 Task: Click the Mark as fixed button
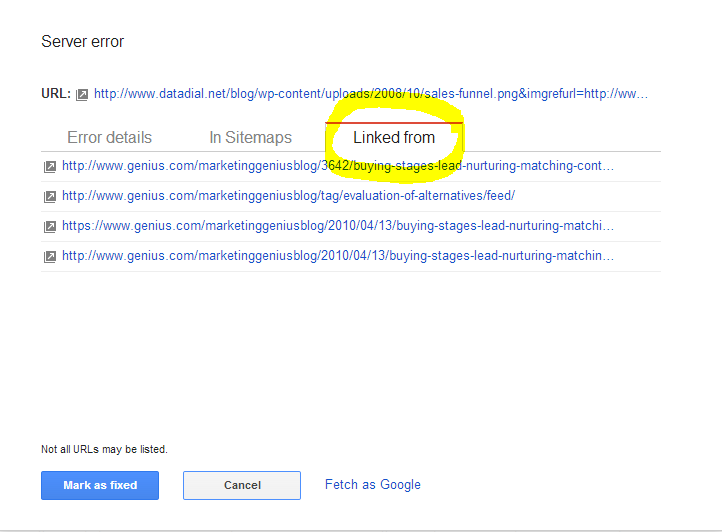click(100, 485)
